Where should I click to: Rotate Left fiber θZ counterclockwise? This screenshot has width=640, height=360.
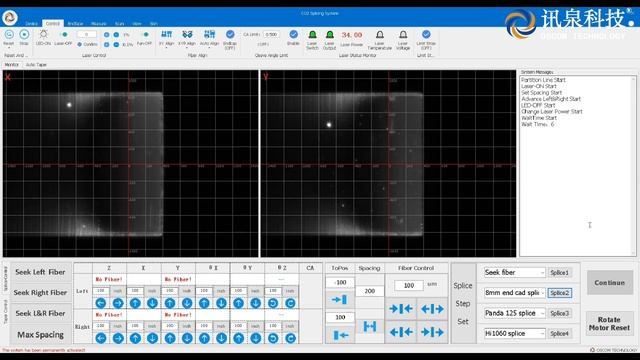(273, 303)
